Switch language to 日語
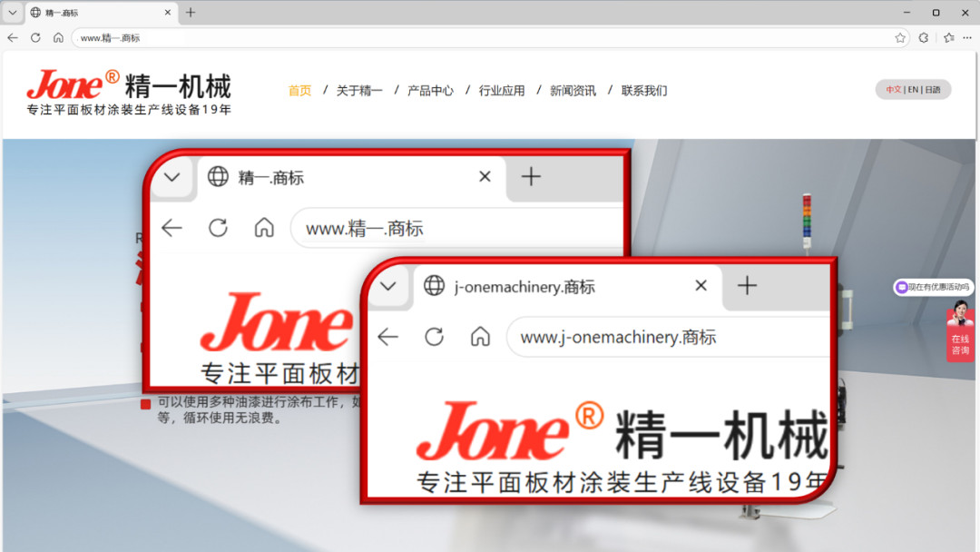The width and height of the screenshot is (980, 552). [x=933, y=90]
